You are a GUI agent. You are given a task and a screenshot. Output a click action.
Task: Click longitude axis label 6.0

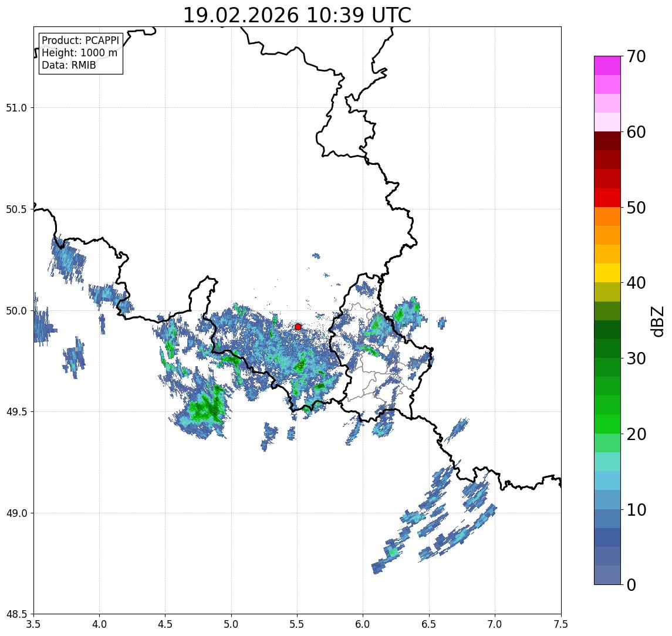click(x=363, y=624)
